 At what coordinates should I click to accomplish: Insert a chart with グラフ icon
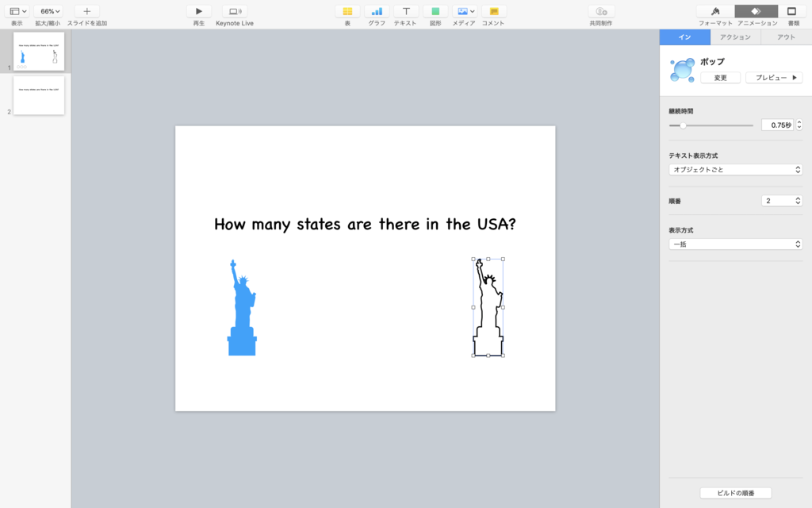pyautogui.click(x=377, y=11)
